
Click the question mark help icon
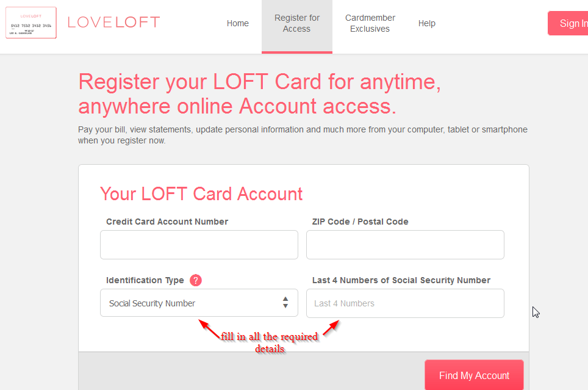coord(195,280)
